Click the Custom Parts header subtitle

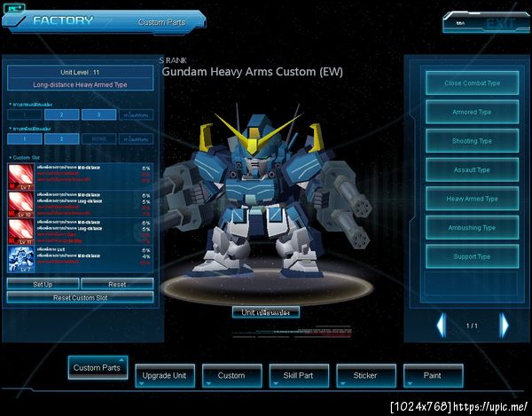coord(161,22)
